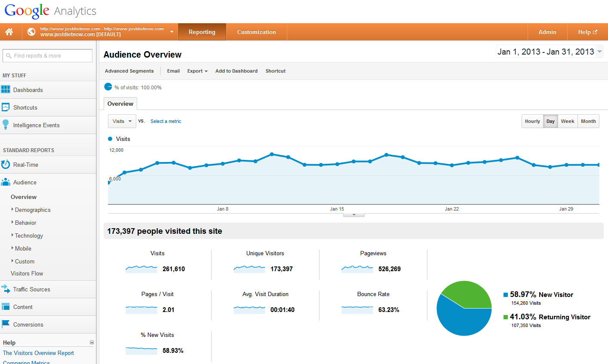Open the Admin menu item

point(547,32)
